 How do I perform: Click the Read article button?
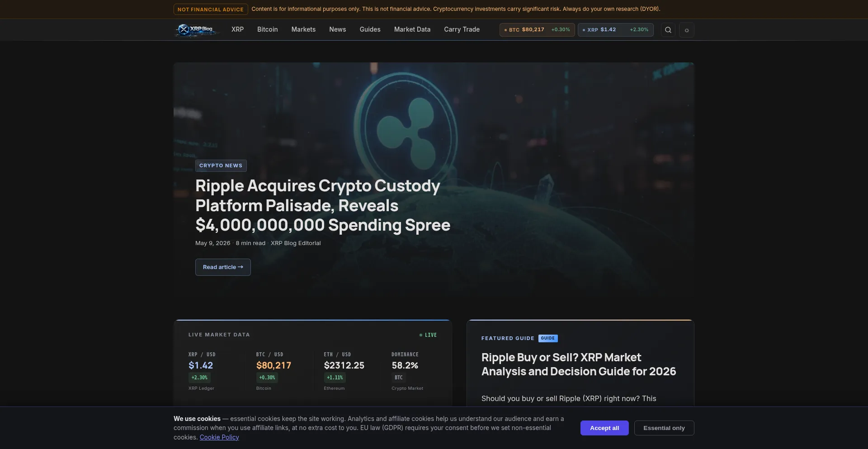(x=223, y=267)
